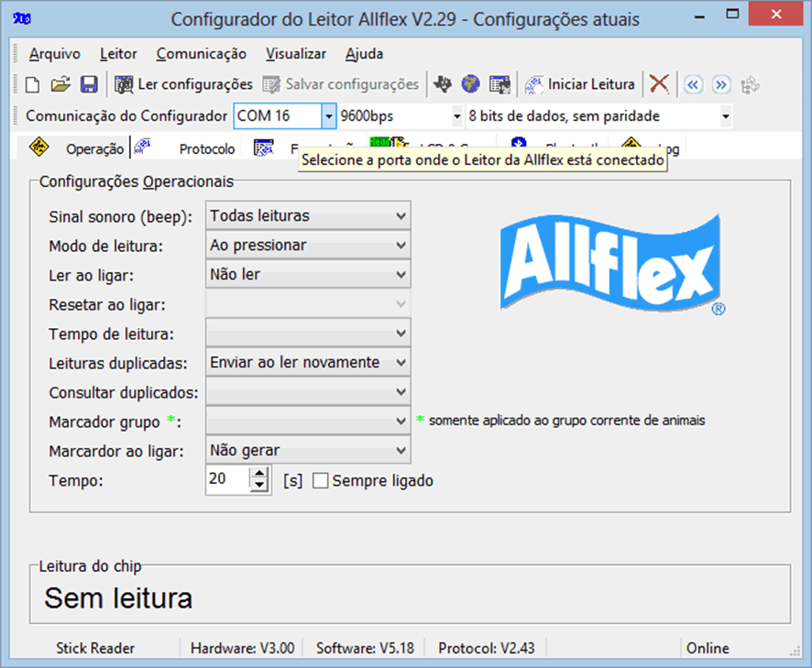This screenshot has height=668, width=812.
Task: Click the Online status indicator
Action: [x=708, y=649]
